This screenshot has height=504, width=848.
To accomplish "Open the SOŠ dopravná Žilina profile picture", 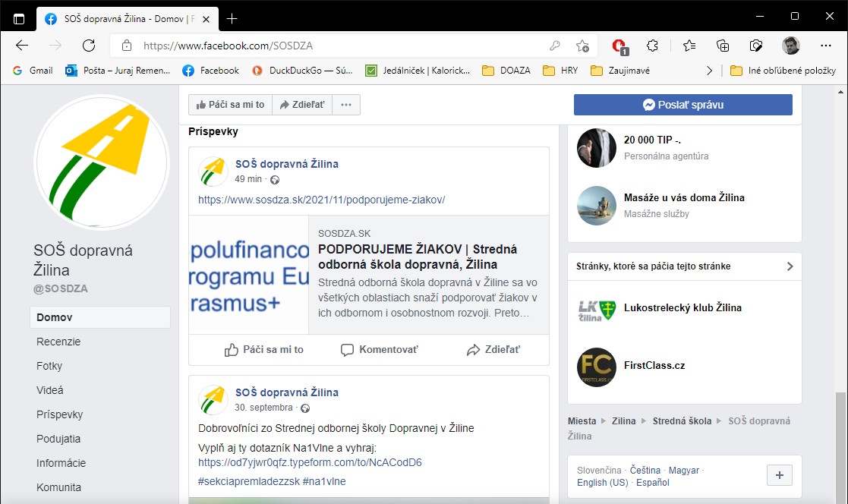I will [102, 162].
